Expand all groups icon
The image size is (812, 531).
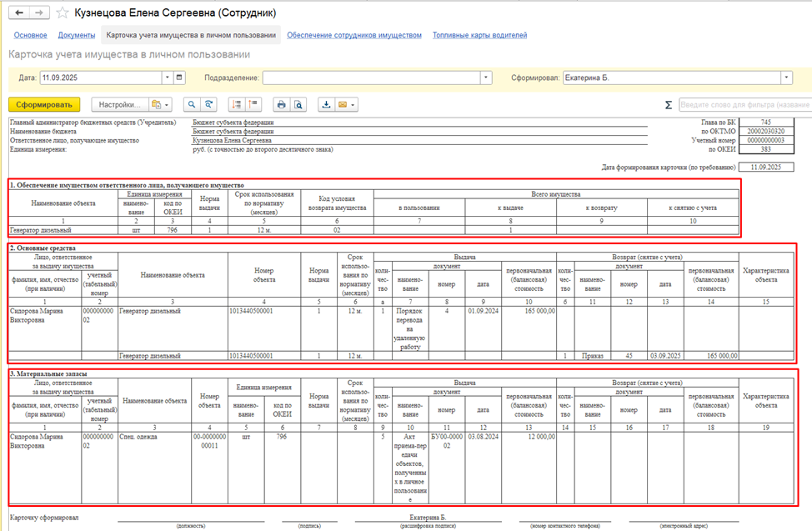pyautogui.click(x=237, y=105)
